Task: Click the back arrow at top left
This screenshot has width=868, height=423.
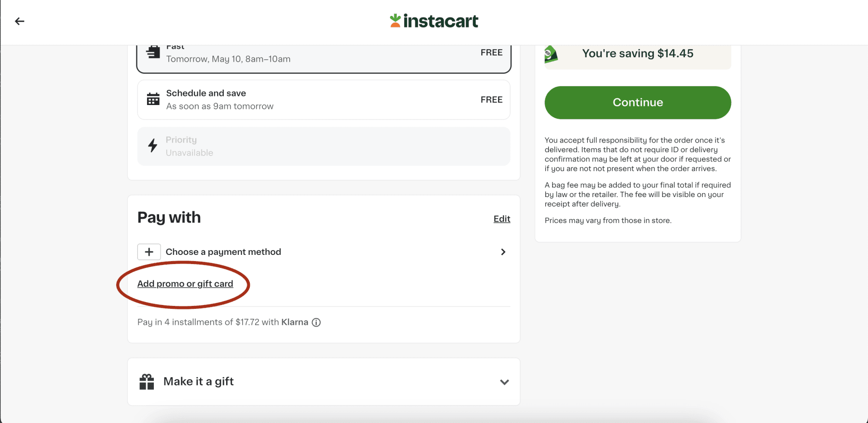Action: click(x=19, y=21)
